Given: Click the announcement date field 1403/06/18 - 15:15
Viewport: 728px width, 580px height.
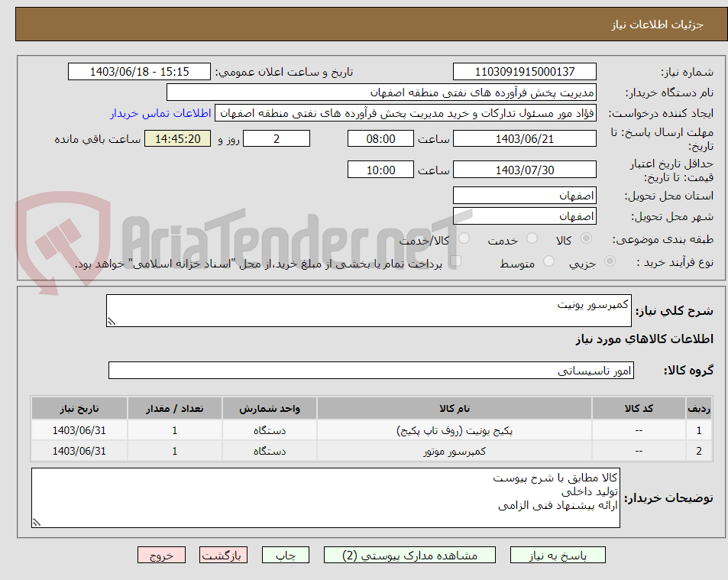Looking at the screenshot, I should 139,72.
